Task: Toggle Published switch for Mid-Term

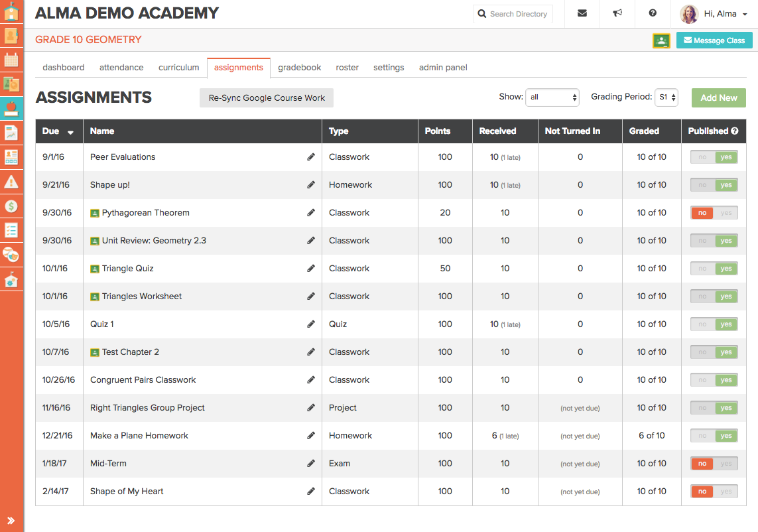Action: click(x=714, y=464)
